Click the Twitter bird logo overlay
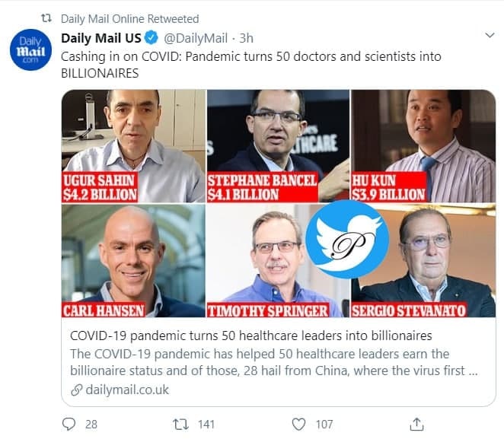This screenshot has height=439, width=504. [346, 237]
